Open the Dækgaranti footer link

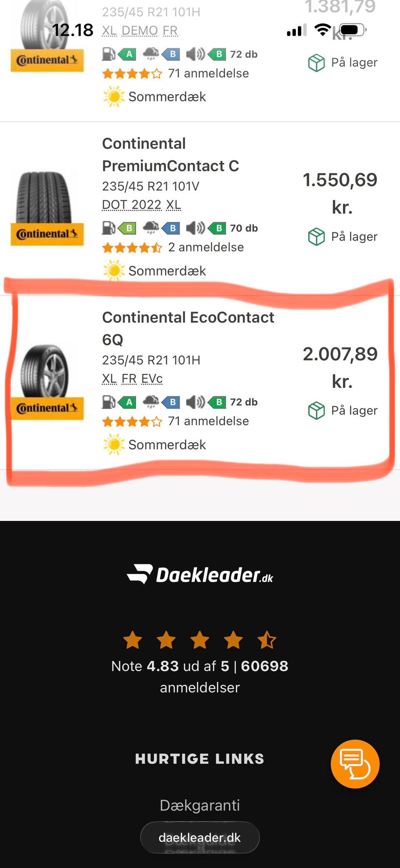[x=200, y=805]
